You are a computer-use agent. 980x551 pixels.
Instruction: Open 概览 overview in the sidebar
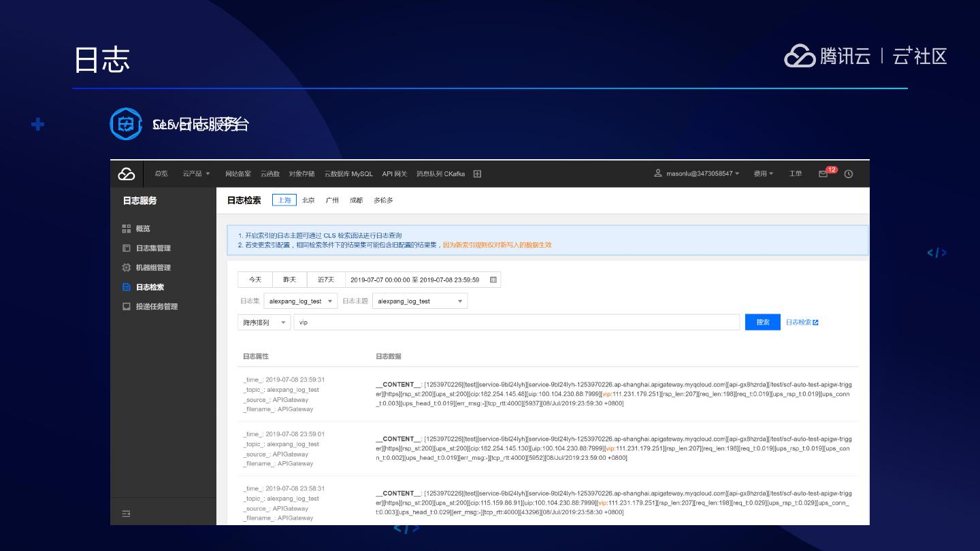(x=142, y=229)
